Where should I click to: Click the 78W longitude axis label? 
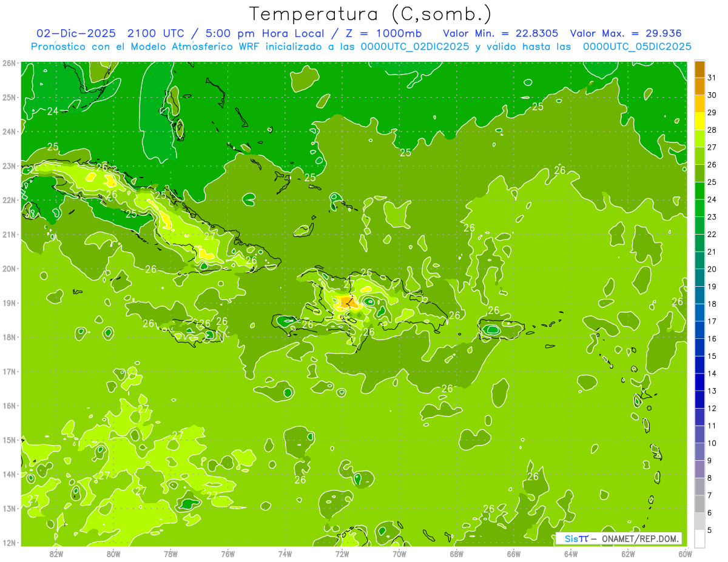click(171, 554)
